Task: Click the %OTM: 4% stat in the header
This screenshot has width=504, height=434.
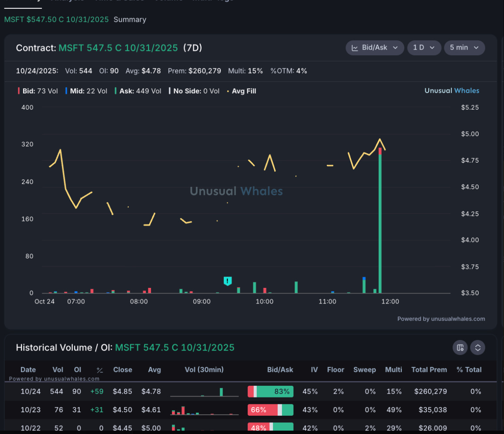Action: point(289,71)
